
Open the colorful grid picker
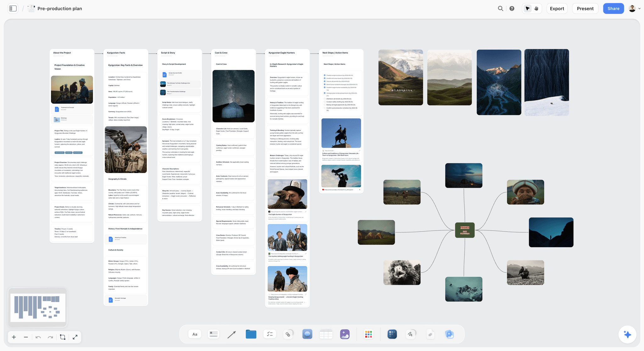coord(369,334)
